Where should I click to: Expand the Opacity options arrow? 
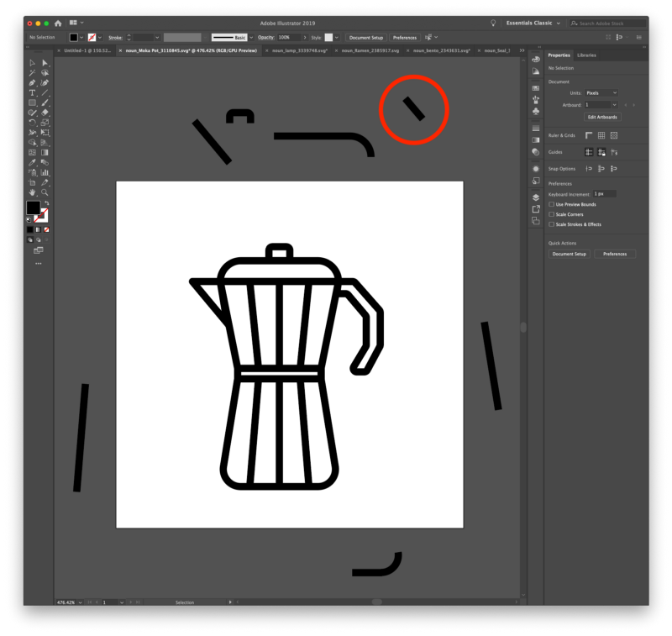(305, 38)
